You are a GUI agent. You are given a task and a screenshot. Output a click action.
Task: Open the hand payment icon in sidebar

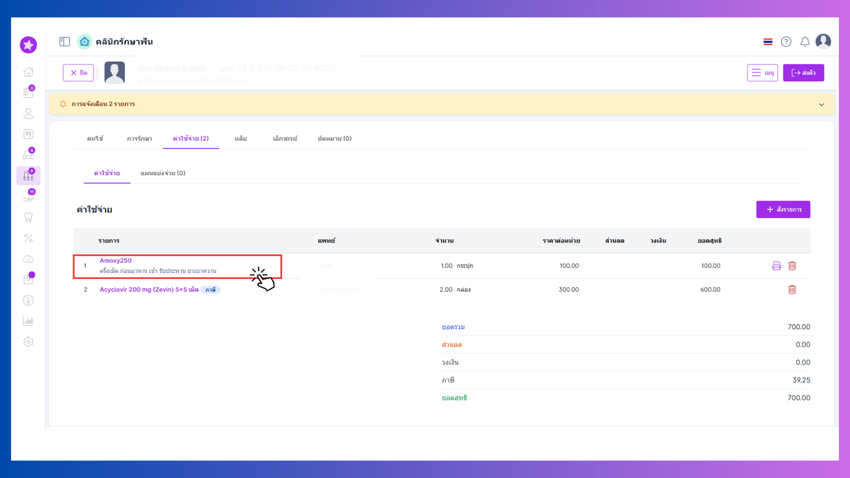tap(28, 196)
